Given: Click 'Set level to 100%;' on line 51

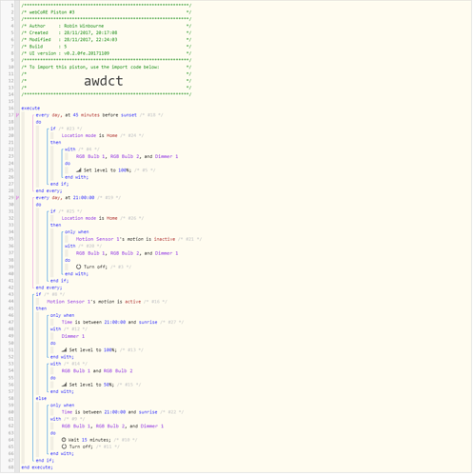Looking at the screenshot, I should click(93, 350).
